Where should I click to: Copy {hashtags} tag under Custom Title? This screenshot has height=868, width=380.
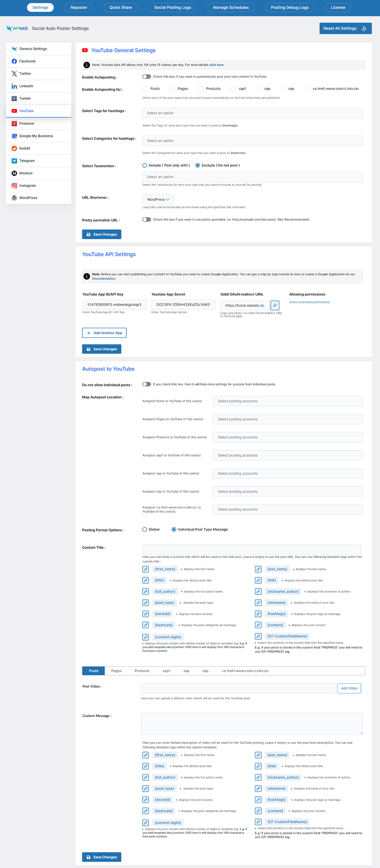coord(258,614)
